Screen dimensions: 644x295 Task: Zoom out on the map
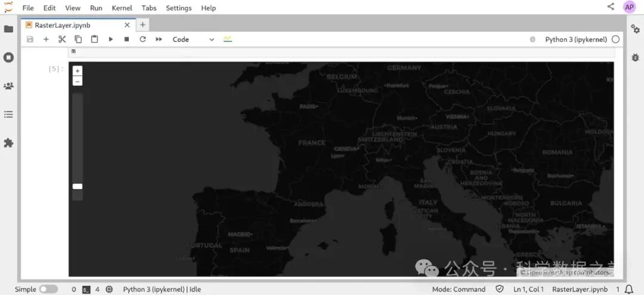pos(78,81)
